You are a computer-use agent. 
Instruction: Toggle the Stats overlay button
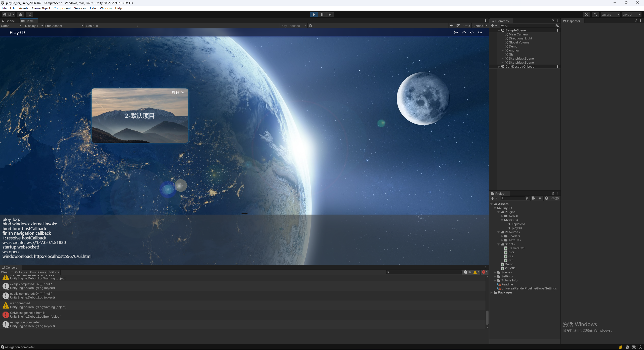coord(466,26)
